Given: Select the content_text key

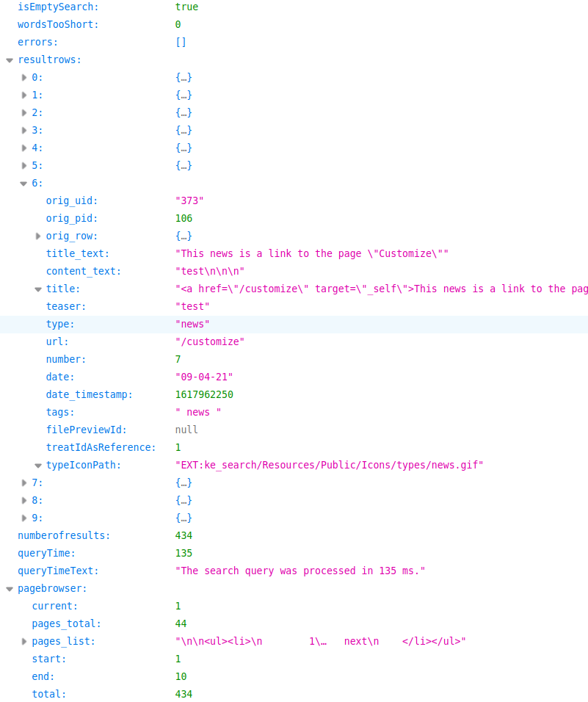Looking at the screenshot, I should click(84, 271).
